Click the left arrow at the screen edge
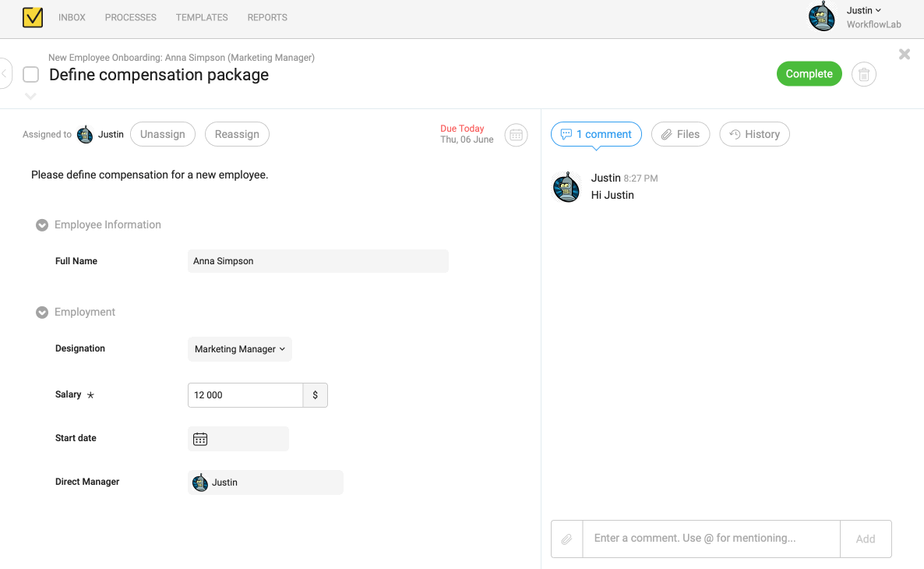The height and width of the screenshot is (569, 924). 5,73
